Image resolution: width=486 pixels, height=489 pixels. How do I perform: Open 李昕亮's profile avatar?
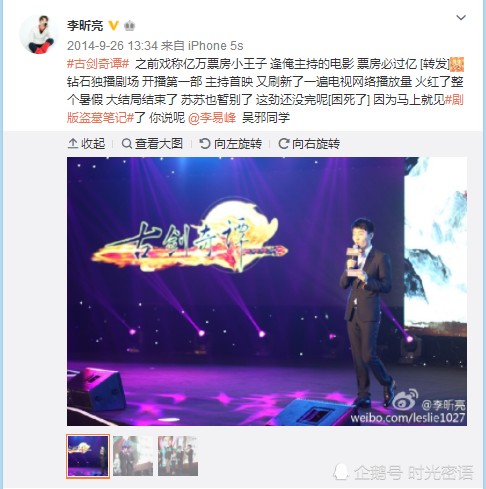coord(39,34)
